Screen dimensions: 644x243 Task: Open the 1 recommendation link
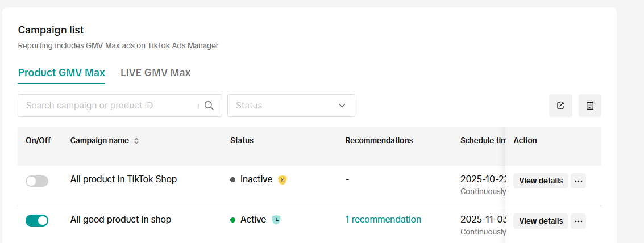(x=383, y=220)
